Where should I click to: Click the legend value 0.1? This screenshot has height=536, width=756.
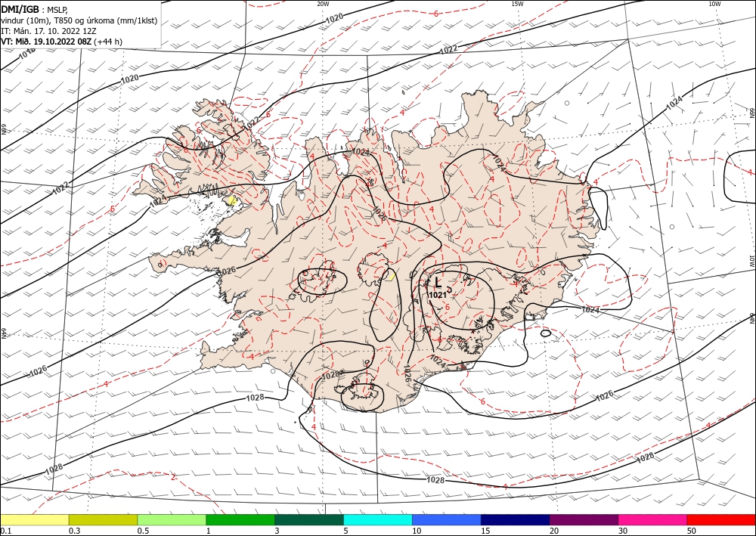(x=5, y=531)
